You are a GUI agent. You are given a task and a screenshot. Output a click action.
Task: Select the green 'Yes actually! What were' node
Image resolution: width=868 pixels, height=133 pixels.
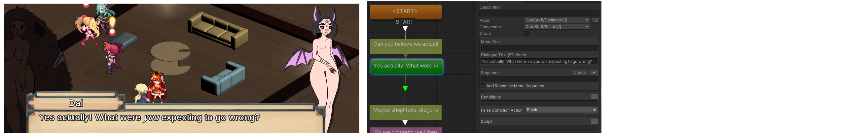click(406, 66)
